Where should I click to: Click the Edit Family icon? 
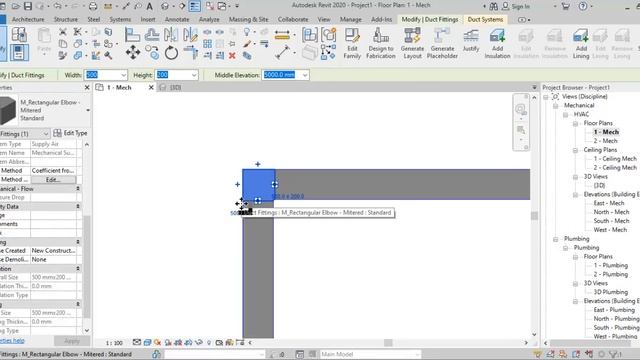[352, 43]
